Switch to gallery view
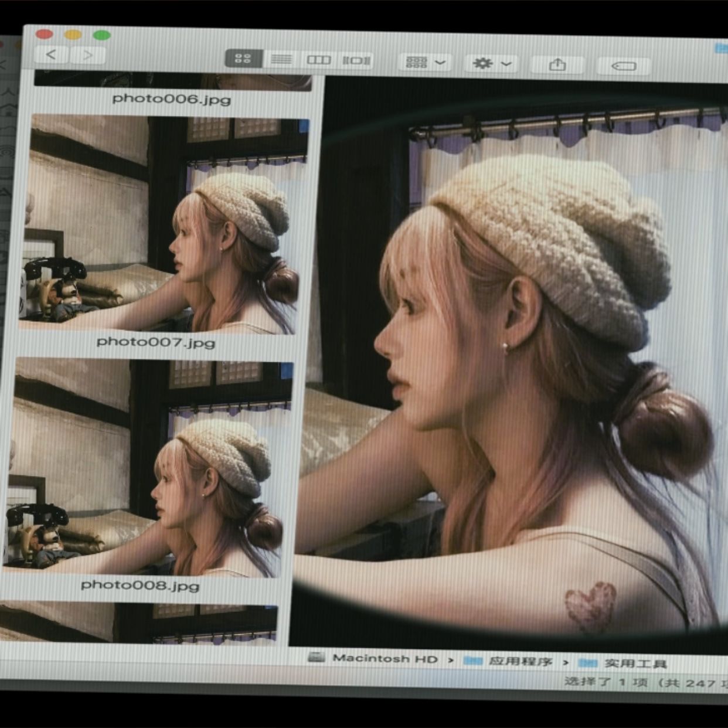Screen dimensions: 728x728 point(356,60)
